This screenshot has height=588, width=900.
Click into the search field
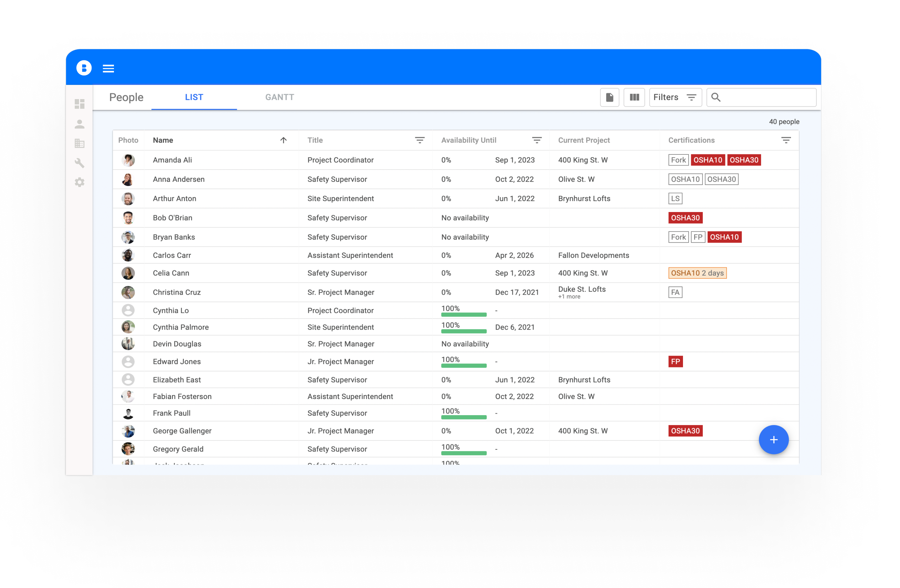[x=768, y=97]
